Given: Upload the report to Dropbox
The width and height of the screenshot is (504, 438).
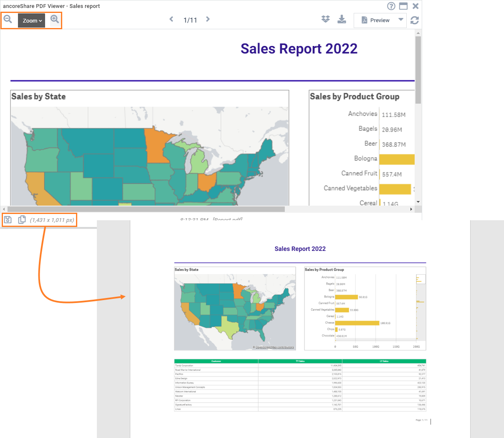Looking at the screenshot, I should pyautogui.click(x=326, y=19).
